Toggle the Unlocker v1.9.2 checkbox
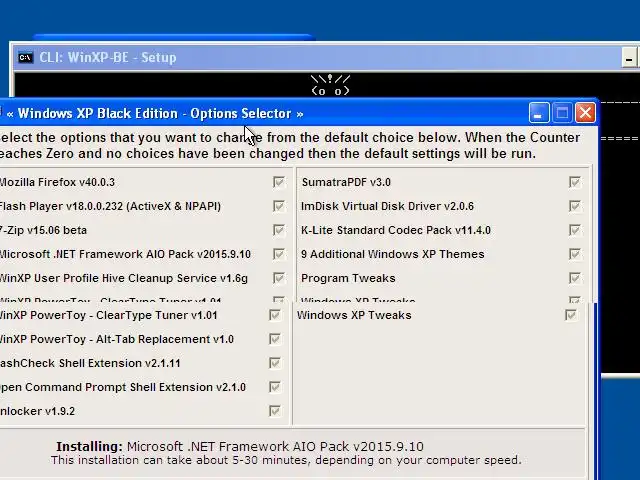 275,411
